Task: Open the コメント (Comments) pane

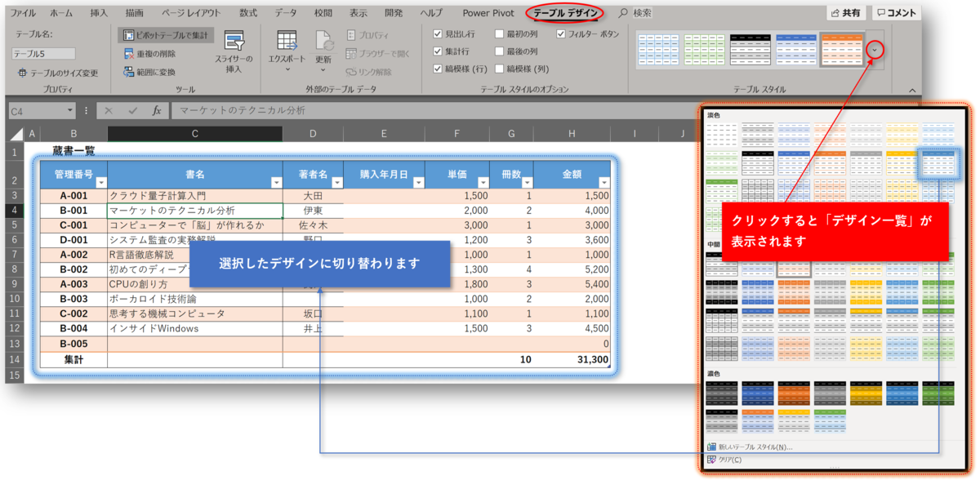Action: pyautogui.click(x=898, y=11)
